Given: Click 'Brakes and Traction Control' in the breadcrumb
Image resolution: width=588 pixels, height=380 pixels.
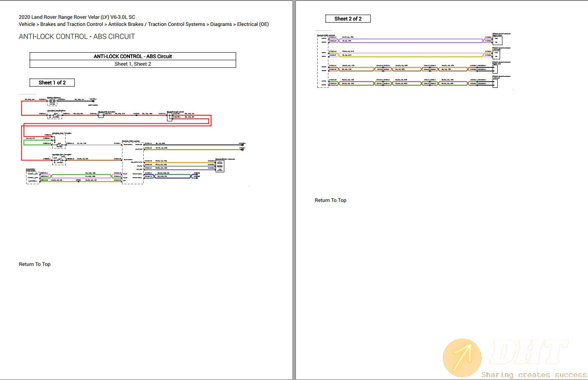Looking at the screenshot, I should 71,24.
